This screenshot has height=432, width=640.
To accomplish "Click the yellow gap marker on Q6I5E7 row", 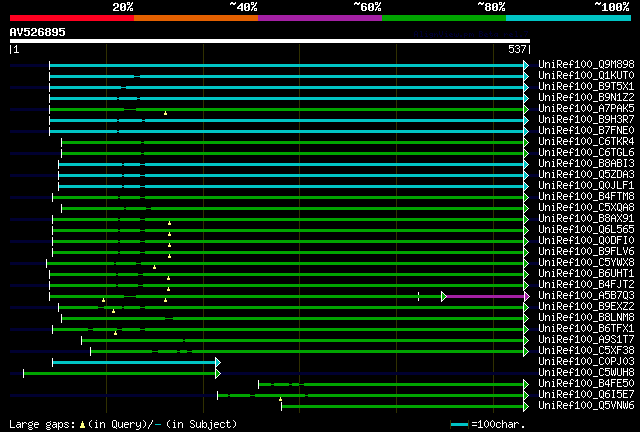I will tap(280, 399).
